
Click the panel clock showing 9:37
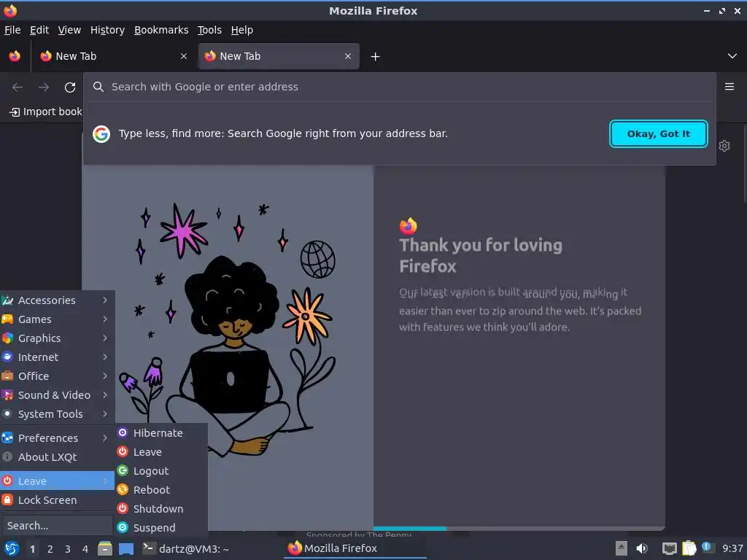[x=732, y=548]
